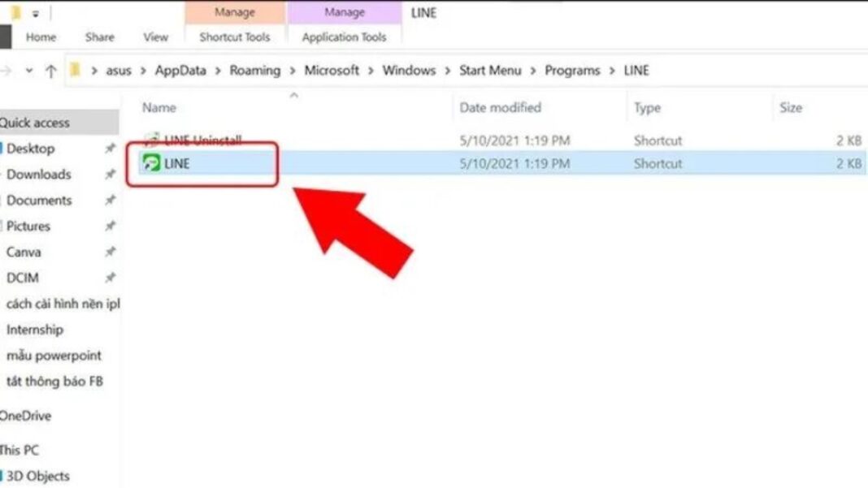Open Desktop in Quick access
Image resolution: width=868 pixels, height=488 pixels.
pyautogui.click(x=30, y=149)
